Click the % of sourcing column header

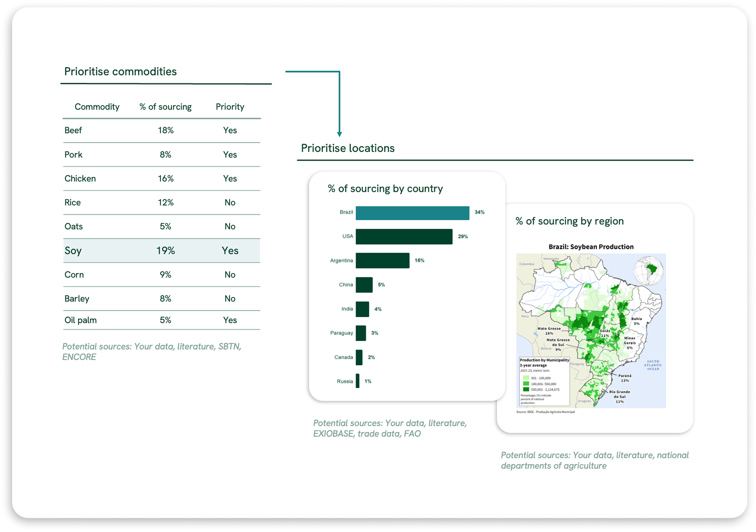click(166, 107)
